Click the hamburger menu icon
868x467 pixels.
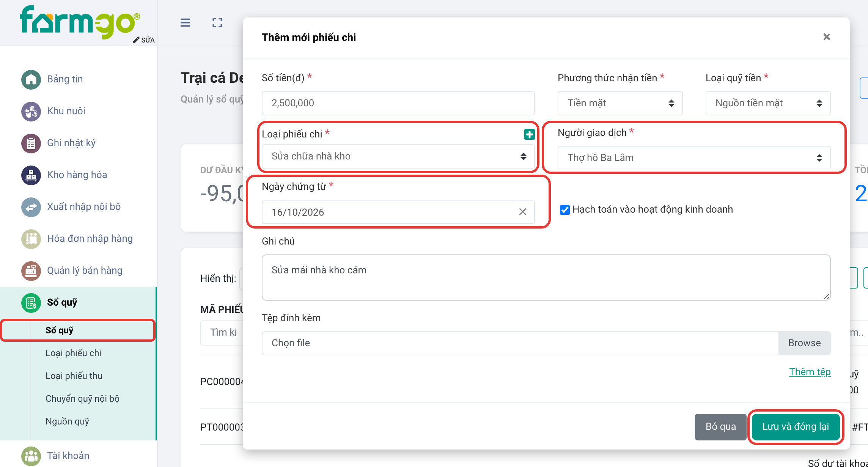click(x=185, y=23)
